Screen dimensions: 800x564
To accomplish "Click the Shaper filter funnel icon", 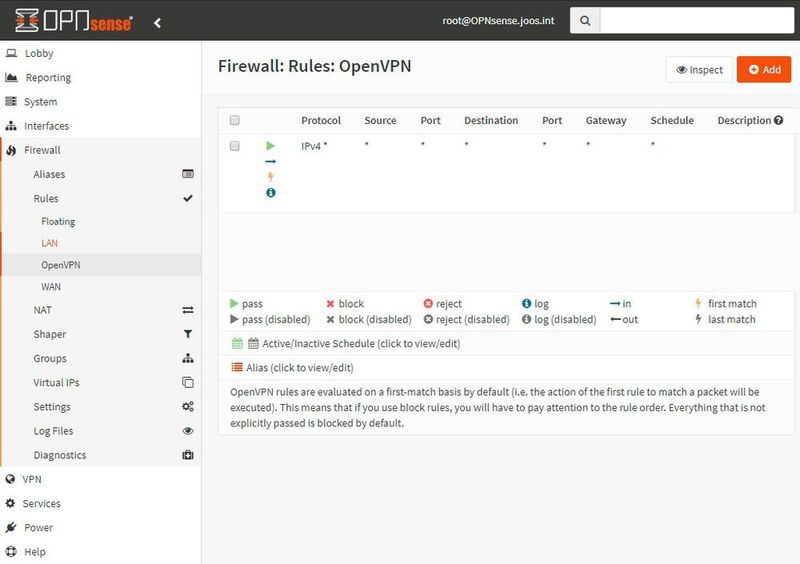I will tap(188, 334).
